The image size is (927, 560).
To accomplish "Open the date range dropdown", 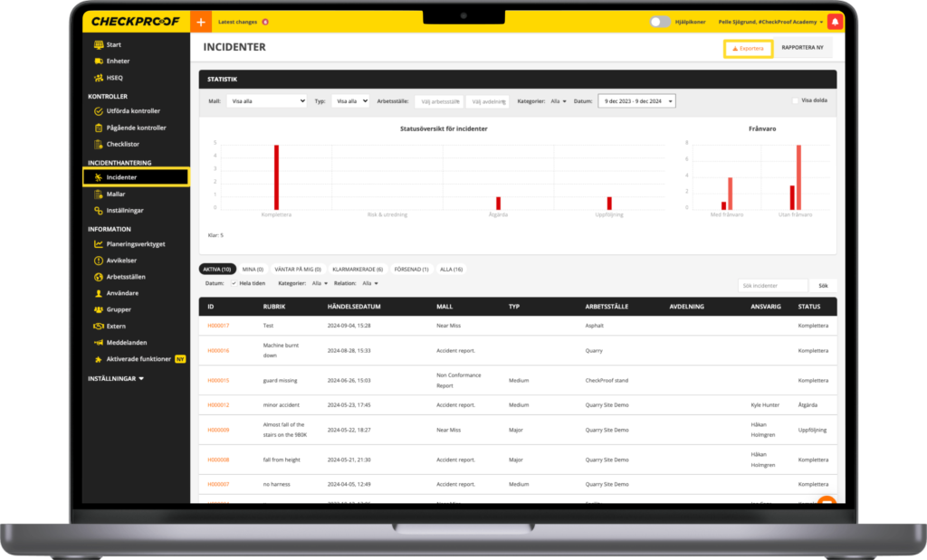I will pos(636,101).
